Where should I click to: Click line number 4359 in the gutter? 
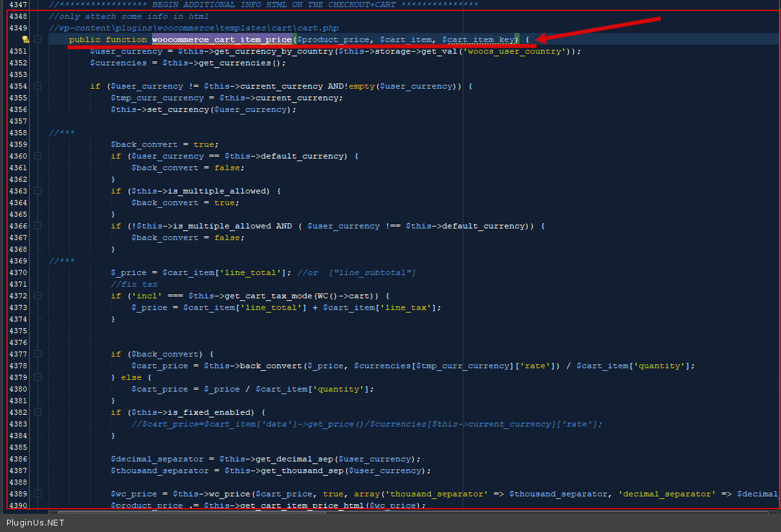point(17,144)
